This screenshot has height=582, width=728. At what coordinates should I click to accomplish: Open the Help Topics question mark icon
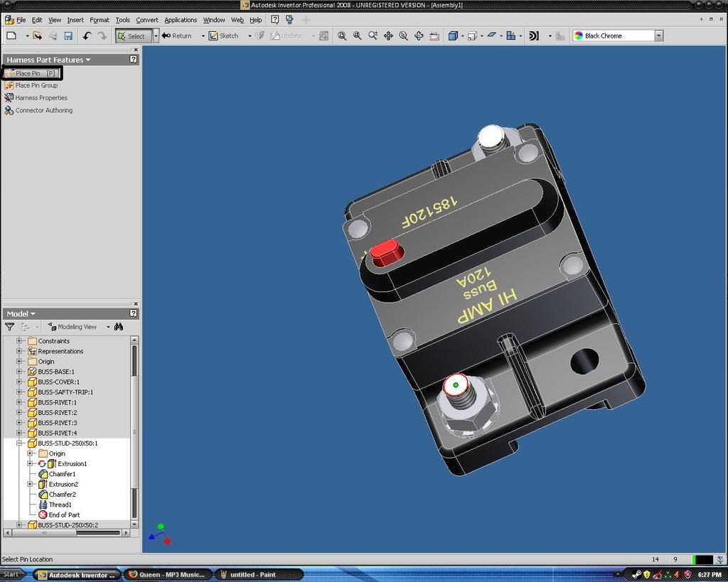point(275,19)
